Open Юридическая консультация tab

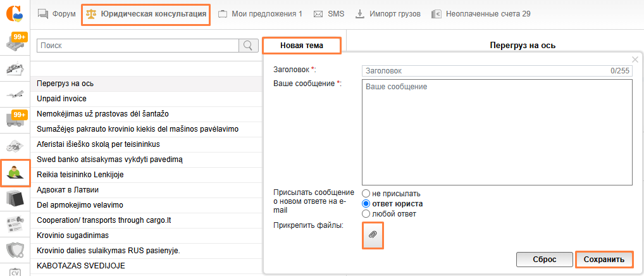[x=146, y=13]
